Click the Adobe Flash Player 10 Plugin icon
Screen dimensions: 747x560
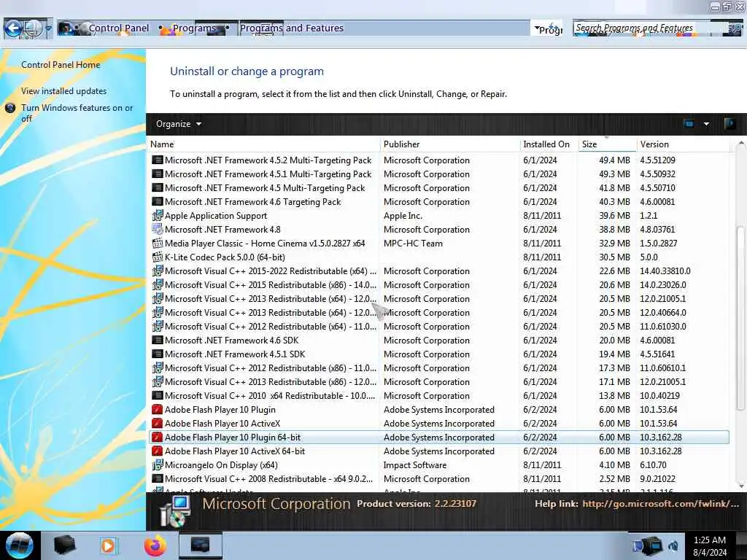(158, 410)
